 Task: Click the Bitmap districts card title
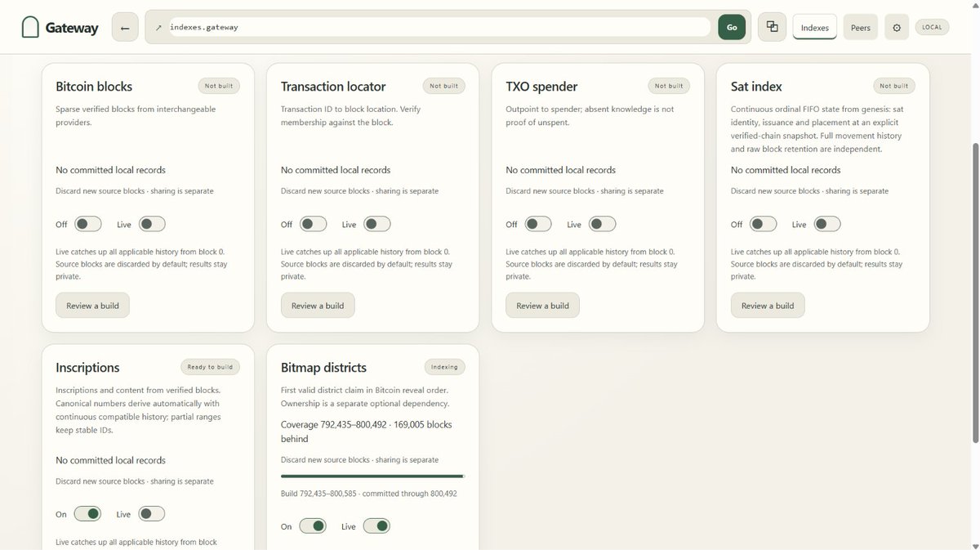click(323, 368)
